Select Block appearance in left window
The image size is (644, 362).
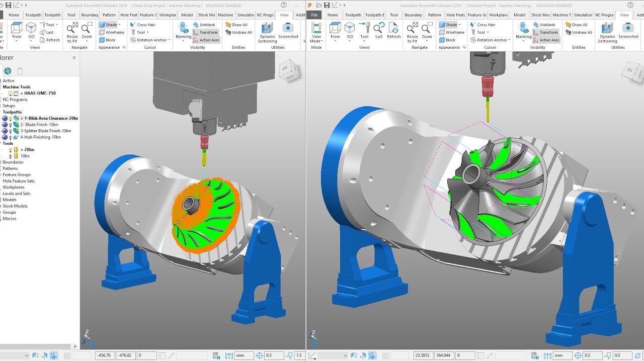(x=107, y=40)
